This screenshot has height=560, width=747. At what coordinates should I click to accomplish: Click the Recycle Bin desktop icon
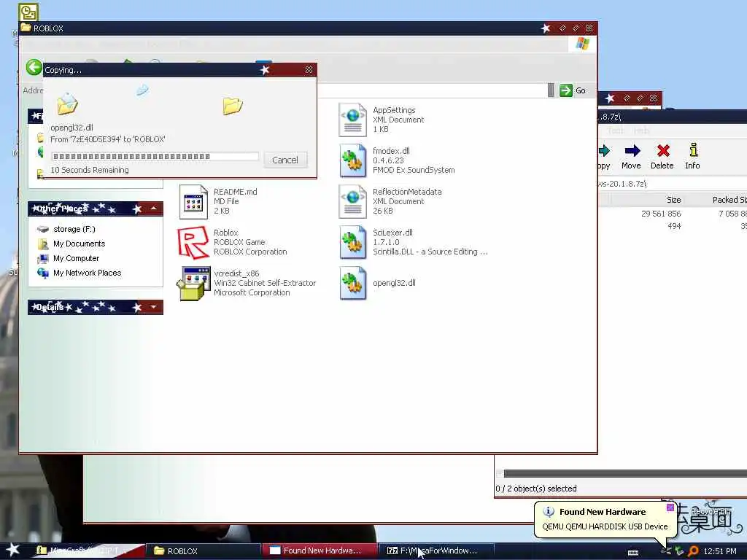(711, 511)
